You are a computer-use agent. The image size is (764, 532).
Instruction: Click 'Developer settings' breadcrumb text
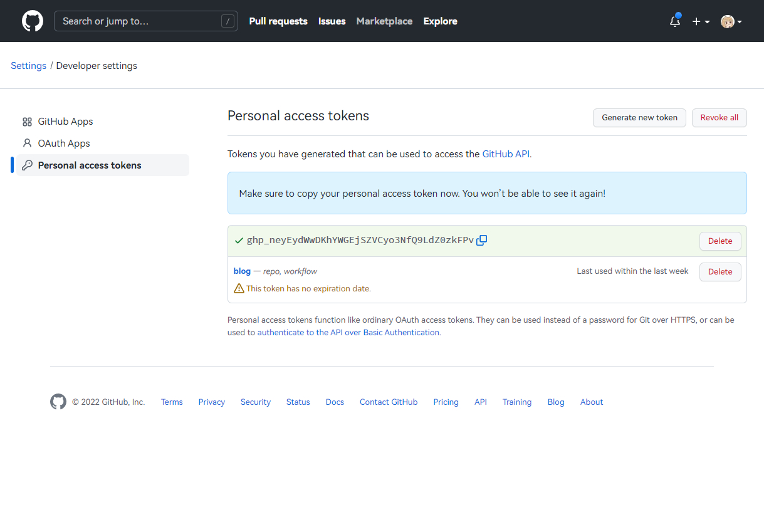click(97, 66)
